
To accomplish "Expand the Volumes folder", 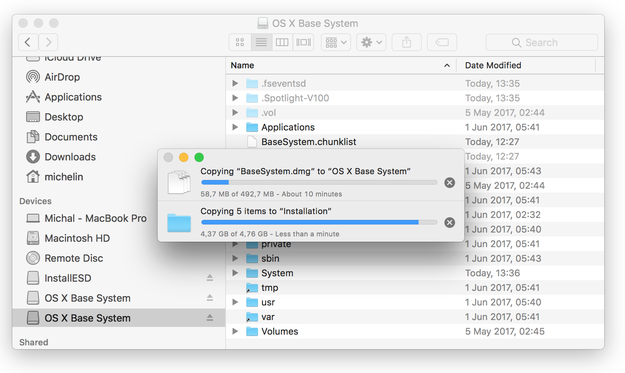I will (235, 331).
